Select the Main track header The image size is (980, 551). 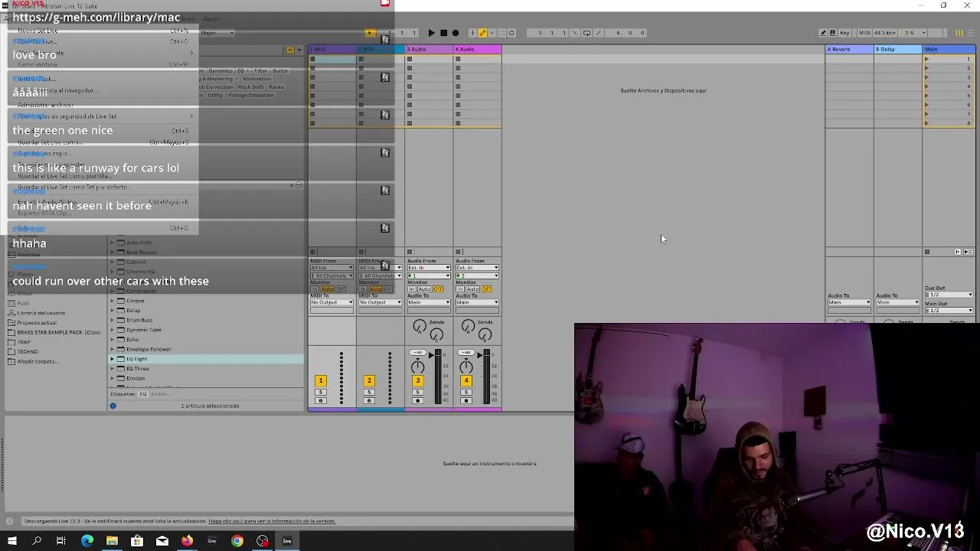949,49
